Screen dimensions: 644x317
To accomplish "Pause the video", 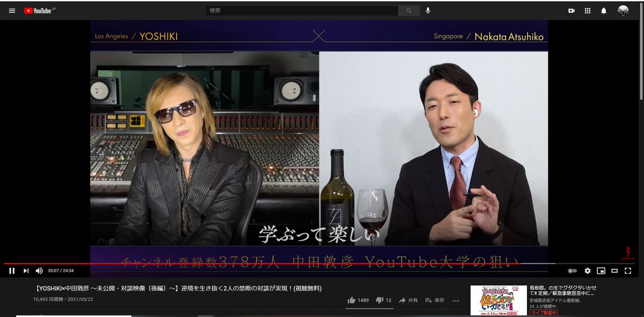I will [12, 271].
